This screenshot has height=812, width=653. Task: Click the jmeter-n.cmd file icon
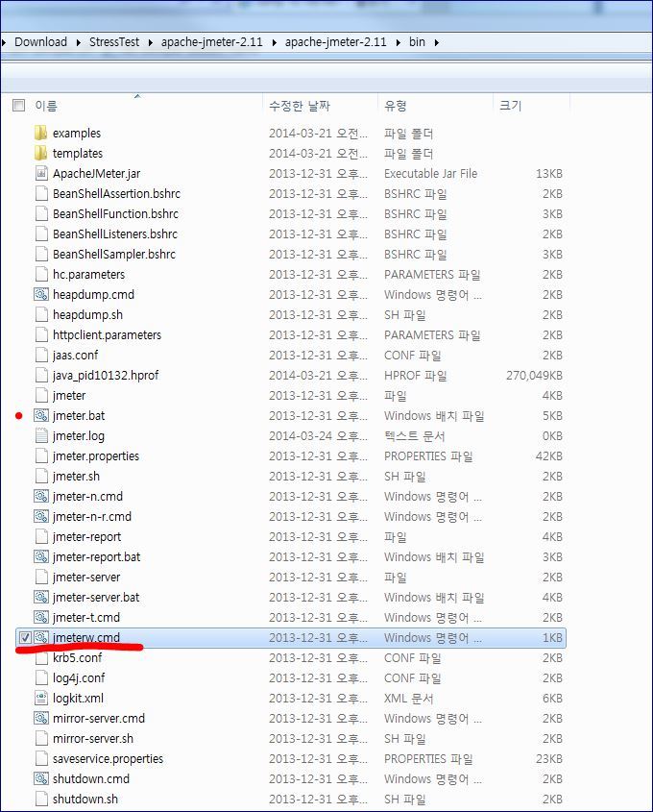click(x=41, y=497)
